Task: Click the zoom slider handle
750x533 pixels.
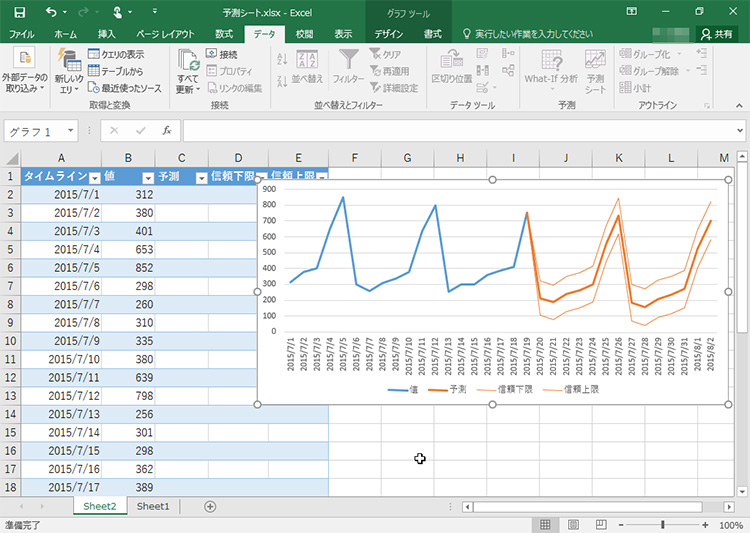Action: (x=662, y=525)
